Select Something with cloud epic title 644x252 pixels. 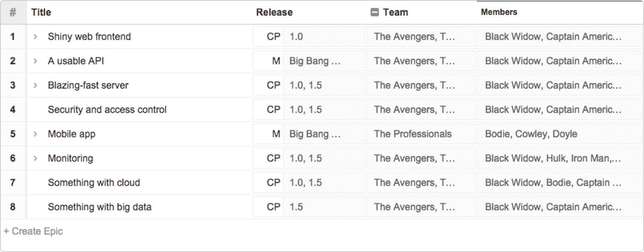[94, 183]
